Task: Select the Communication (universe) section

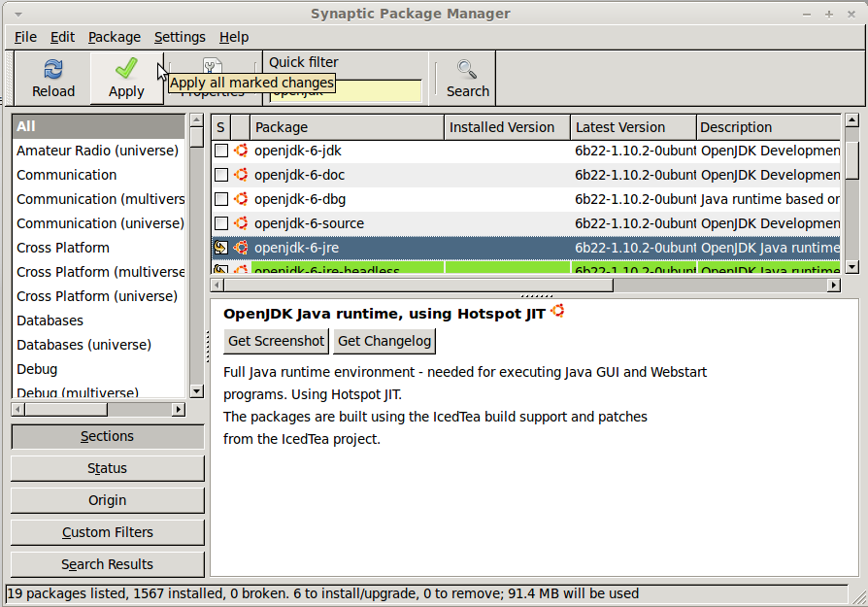Action: (98, 223)
